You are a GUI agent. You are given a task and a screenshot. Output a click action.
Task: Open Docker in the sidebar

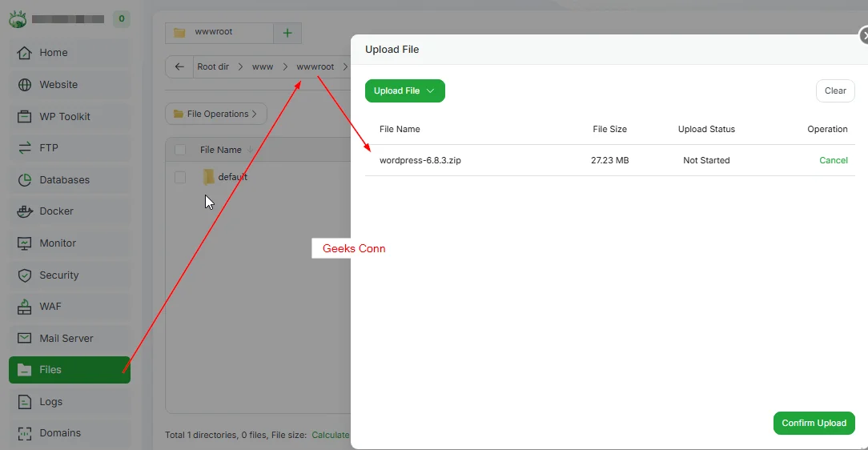point(70,211)
